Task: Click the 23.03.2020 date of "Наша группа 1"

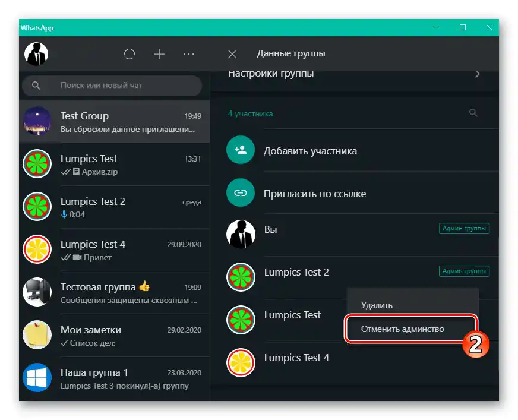Action: coord(184,372)
